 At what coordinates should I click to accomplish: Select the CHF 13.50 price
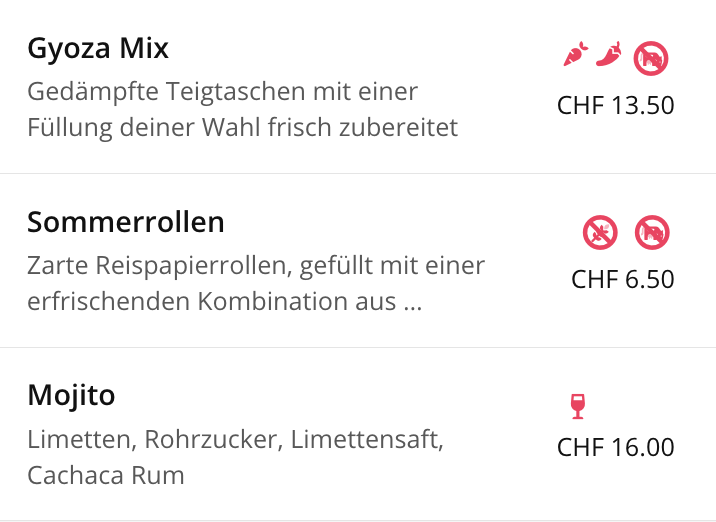(616, 105)
